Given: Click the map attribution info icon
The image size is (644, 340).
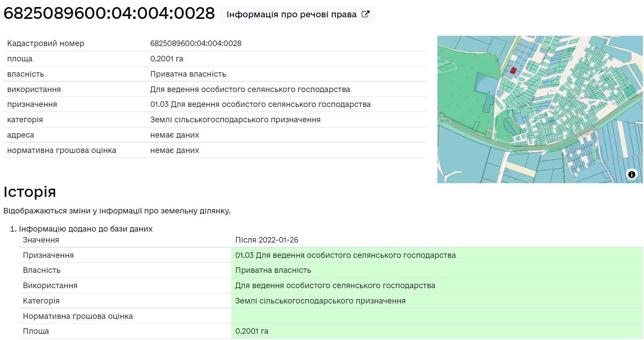Looking at the screenshot, I should [631, 174].
